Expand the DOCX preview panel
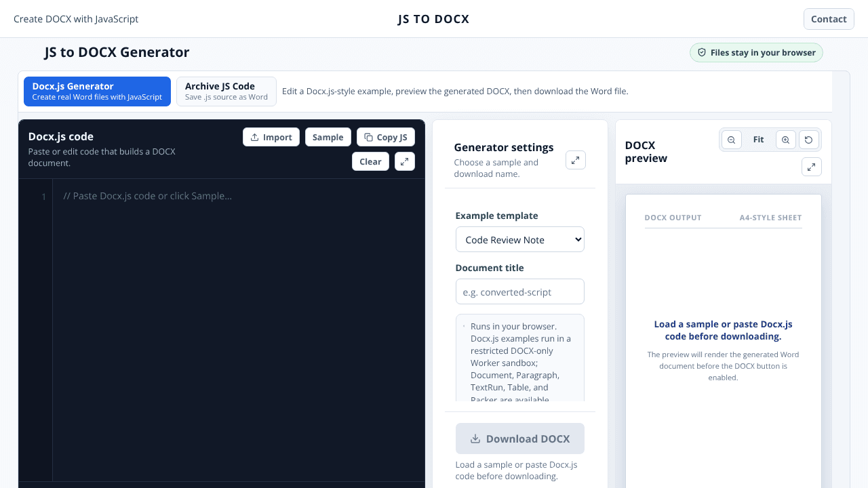 point(812,167)
